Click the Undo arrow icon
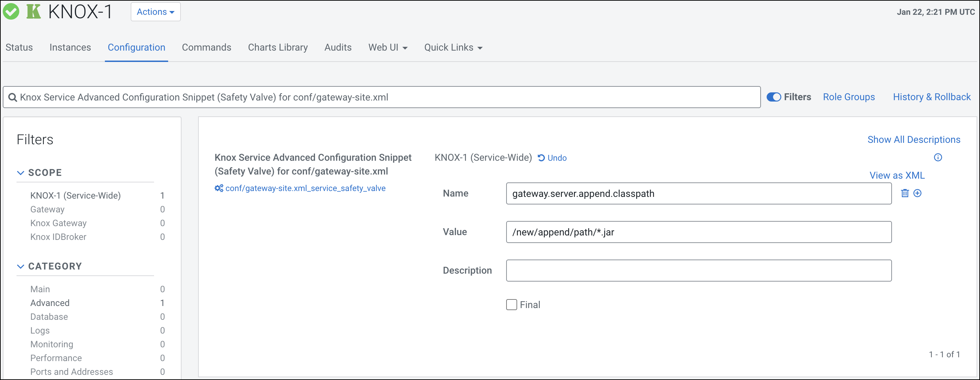 pyautogui.click(x=541, y=158)
